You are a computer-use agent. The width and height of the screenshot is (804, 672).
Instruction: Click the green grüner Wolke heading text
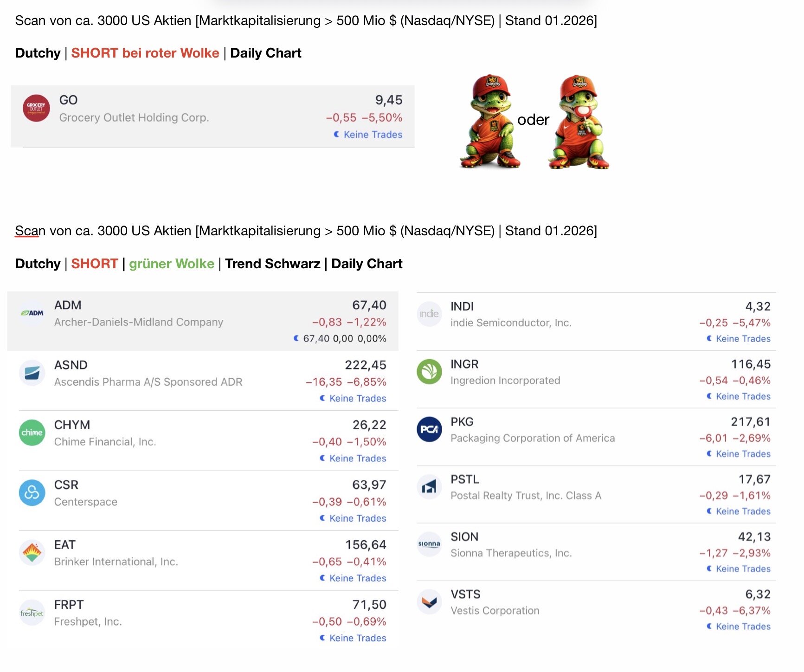click(171, 264)
